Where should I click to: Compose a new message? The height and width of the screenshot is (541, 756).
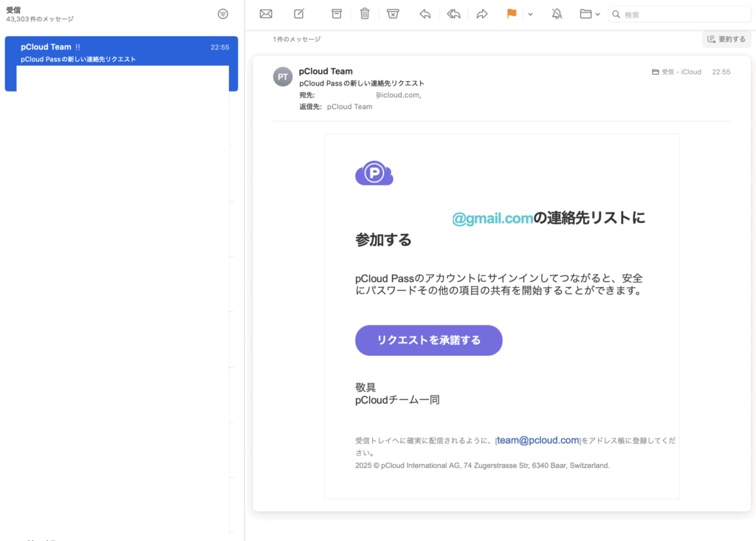click(x=299, y=14)
